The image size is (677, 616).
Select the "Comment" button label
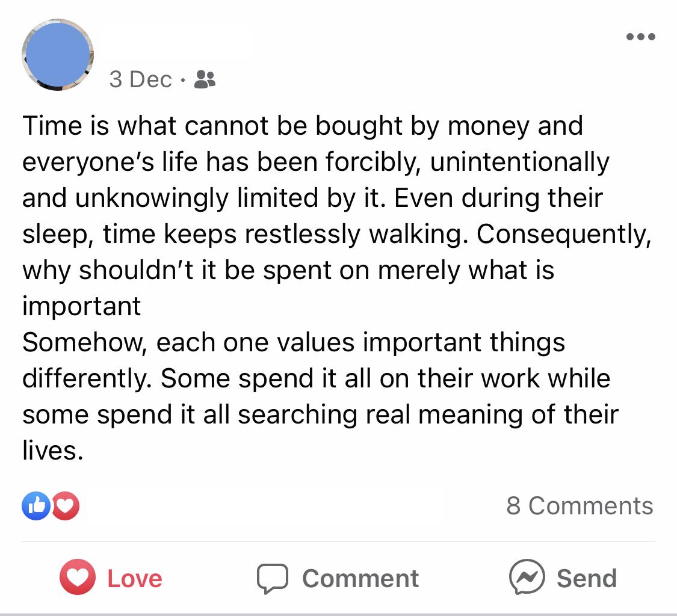pos(360,579)
